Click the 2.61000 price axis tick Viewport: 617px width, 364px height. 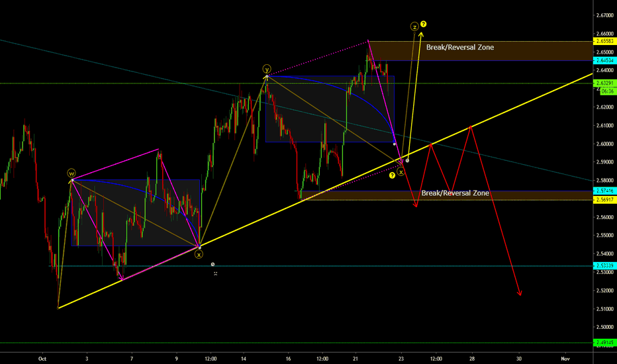click(605, 126)
